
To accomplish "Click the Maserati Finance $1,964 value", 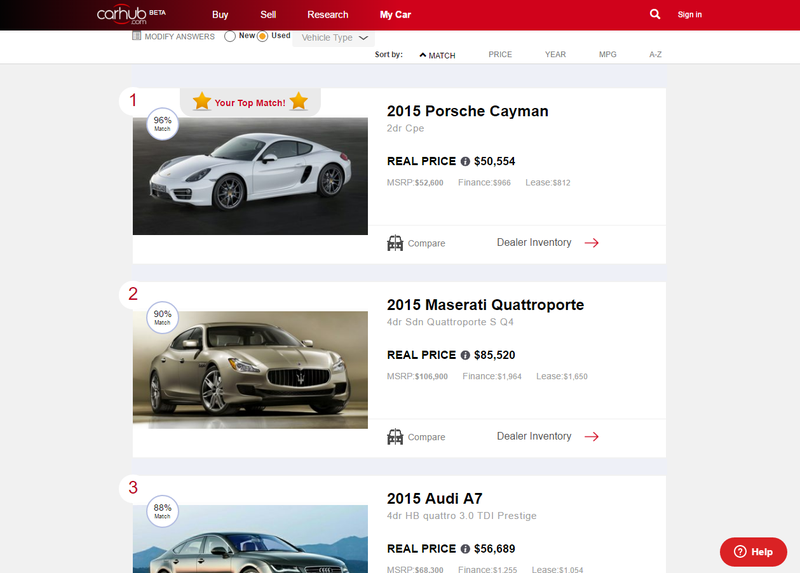I will [x=510, y=377].
